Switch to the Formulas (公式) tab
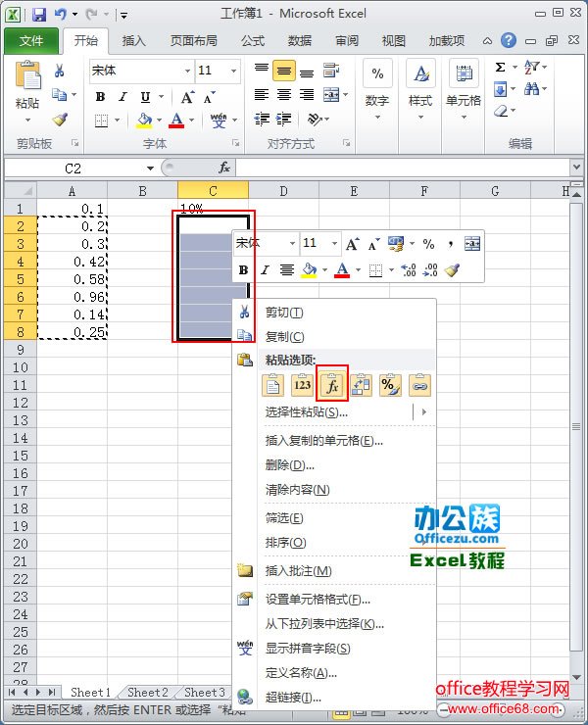 (x=253, y=41)
